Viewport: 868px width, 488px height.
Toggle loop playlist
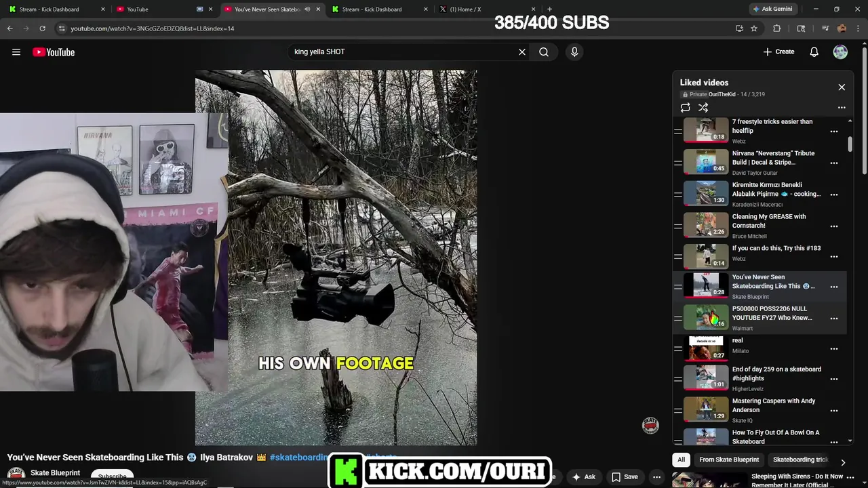(685, 108)
